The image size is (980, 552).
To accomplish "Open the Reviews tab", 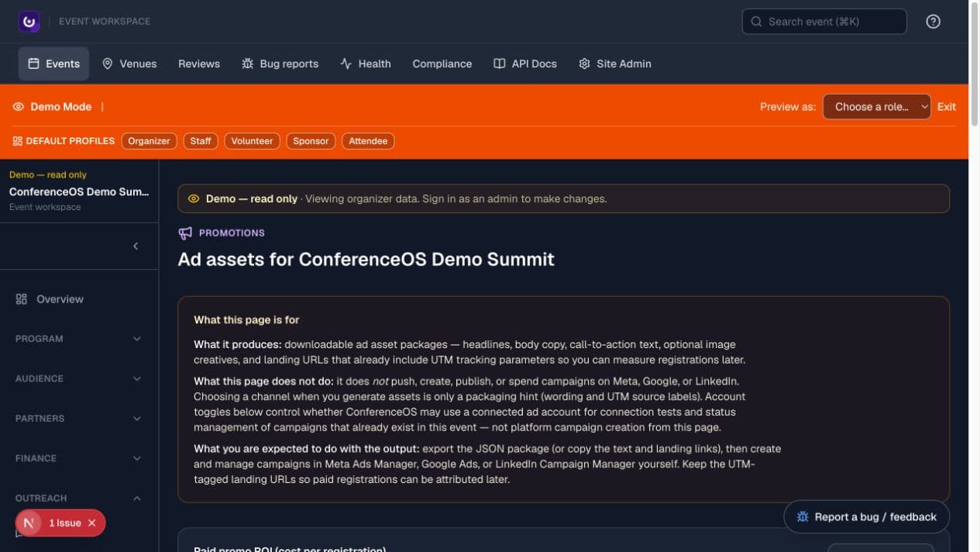I will click(x=199, y=64).
